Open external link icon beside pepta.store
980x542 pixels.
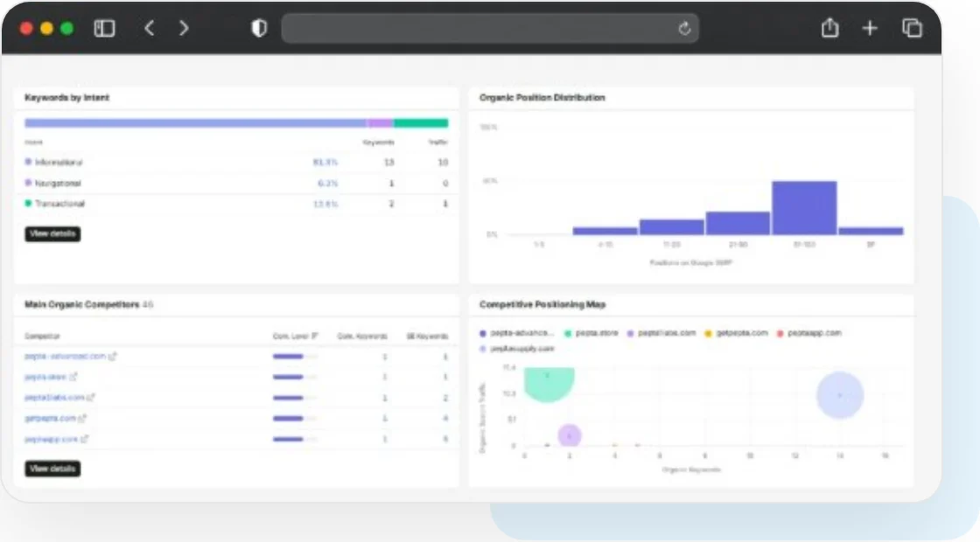tap(73, 377)
